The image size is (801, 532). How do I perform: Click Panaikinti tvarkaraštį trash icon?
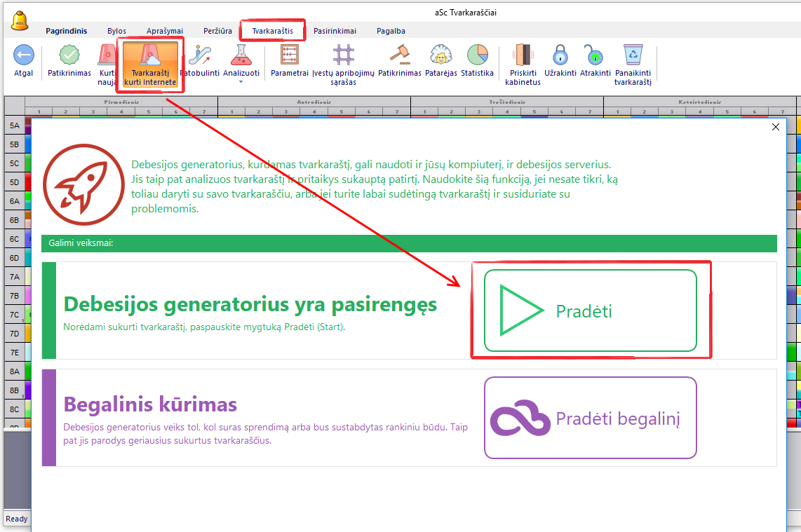[x=633, y=55]
